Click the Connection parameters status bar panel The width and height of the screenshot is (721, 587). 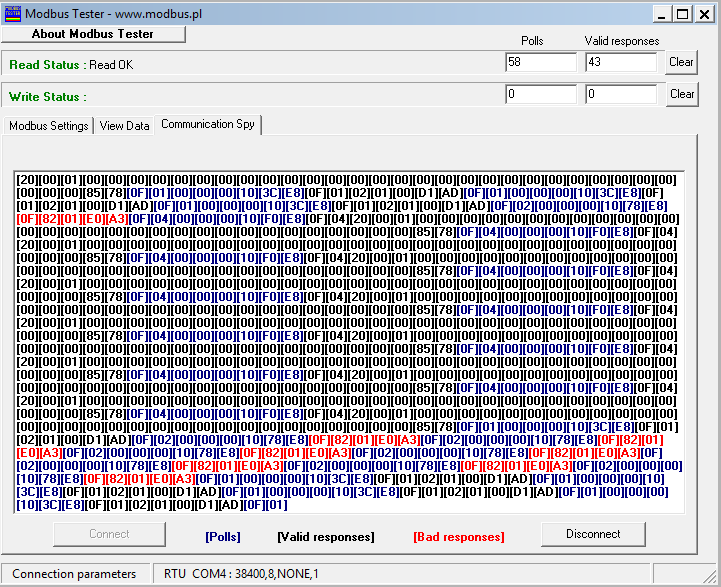pos(75,574)
